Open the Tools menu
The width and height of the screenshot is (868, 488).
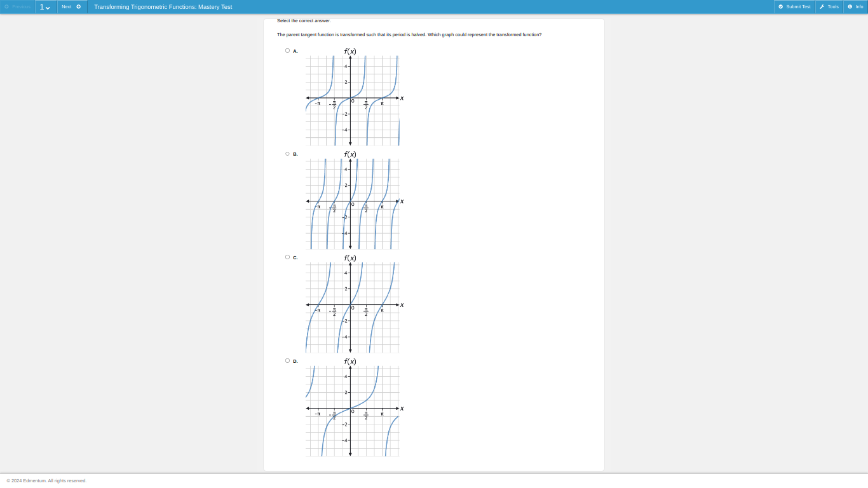tap(829, 7)
